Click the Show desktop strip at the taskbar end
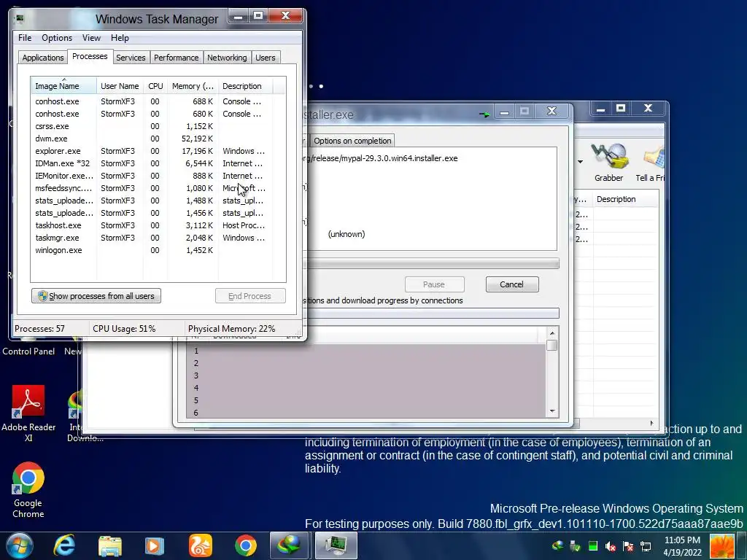Screen dimensions: 747x560 pos(742,545)
